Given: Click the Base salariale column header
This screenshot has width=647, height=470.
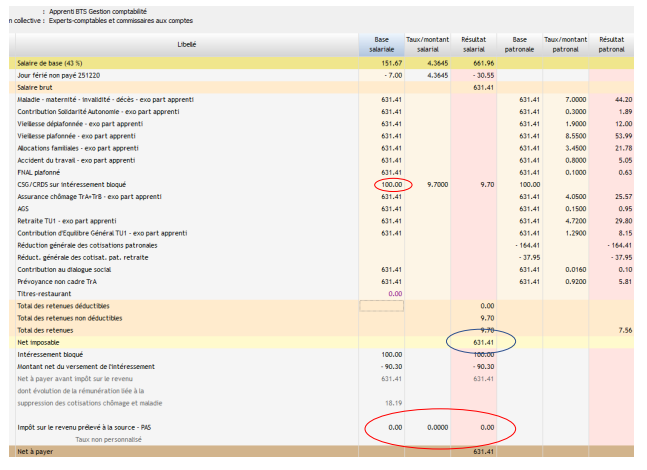Looking at the screenshot, I should (380, 44).
